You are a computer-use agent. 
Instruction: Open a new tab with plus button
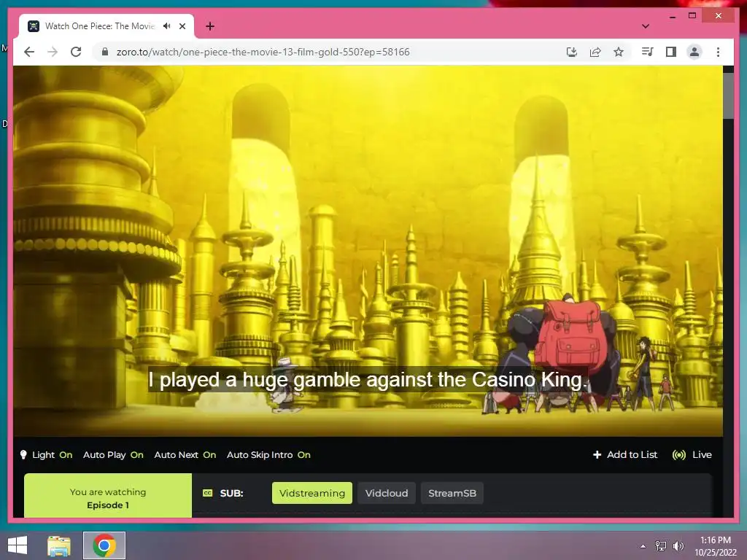coord(210,26)
